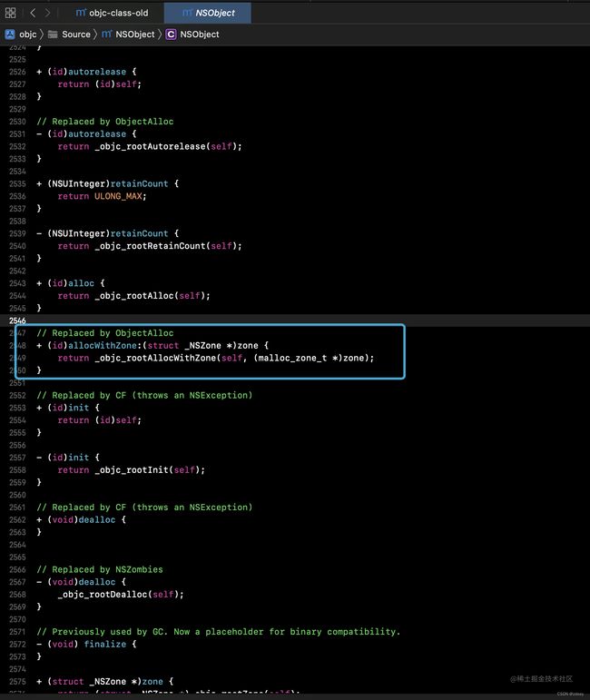
Task: Click line number 2543 in gutter
Action: point(17,283)
